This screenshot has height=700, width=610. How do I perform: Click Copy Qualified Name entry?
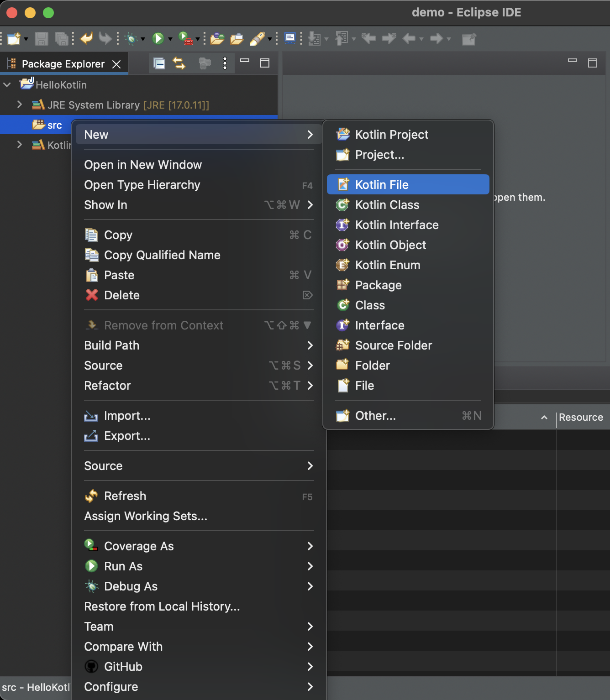(199, 255)
